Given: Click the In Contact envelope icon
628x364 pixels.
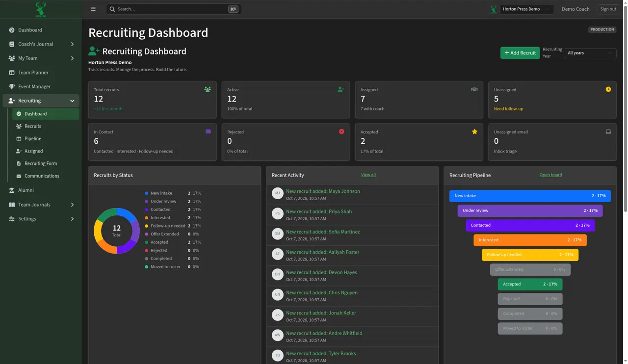Looking at the screenshot, I should [x=208, y=131].
